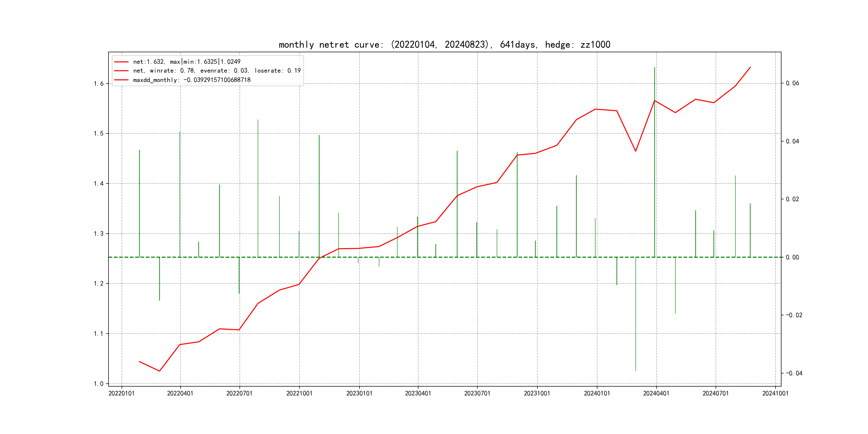Click the 1.6 left axis tick label
868x434 pixels.
pos(98,84)
